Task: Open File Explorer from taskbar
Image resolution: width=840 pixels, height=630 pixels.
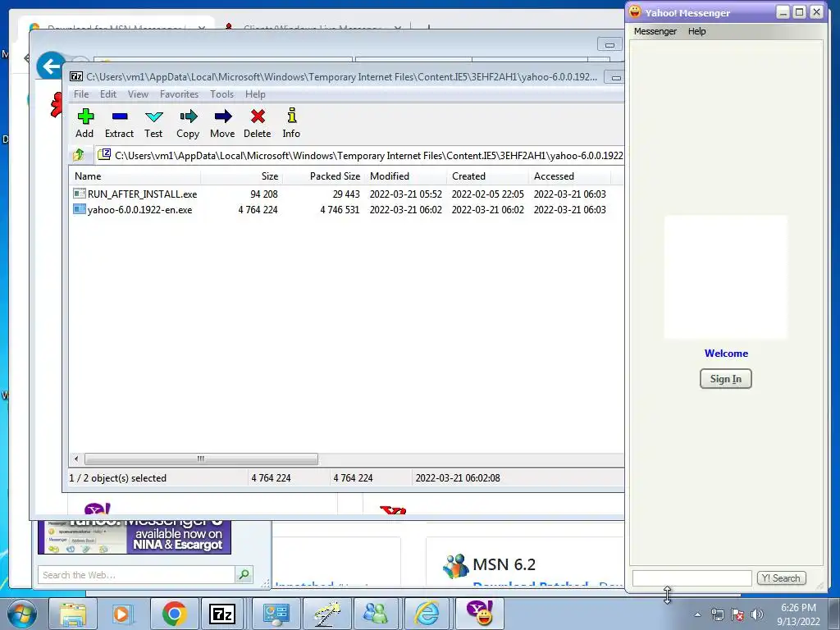Action: [x=73, y=614]
